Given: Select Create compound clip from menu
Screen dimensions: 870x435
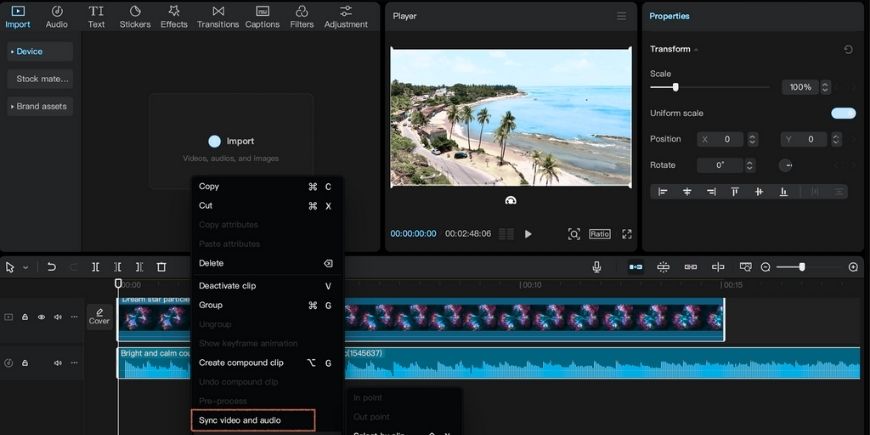Looking at the screenshot, I should pos(241,363).
